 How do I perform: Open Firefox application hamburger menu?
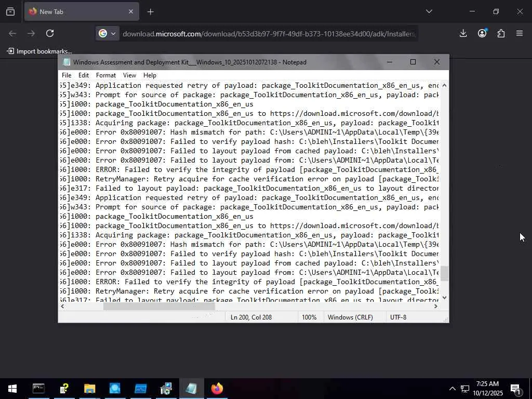[520, 33]
